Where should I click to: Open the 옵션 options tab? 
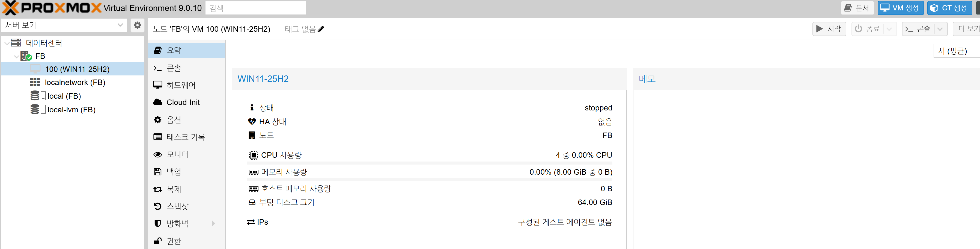(x=186, y=120)
